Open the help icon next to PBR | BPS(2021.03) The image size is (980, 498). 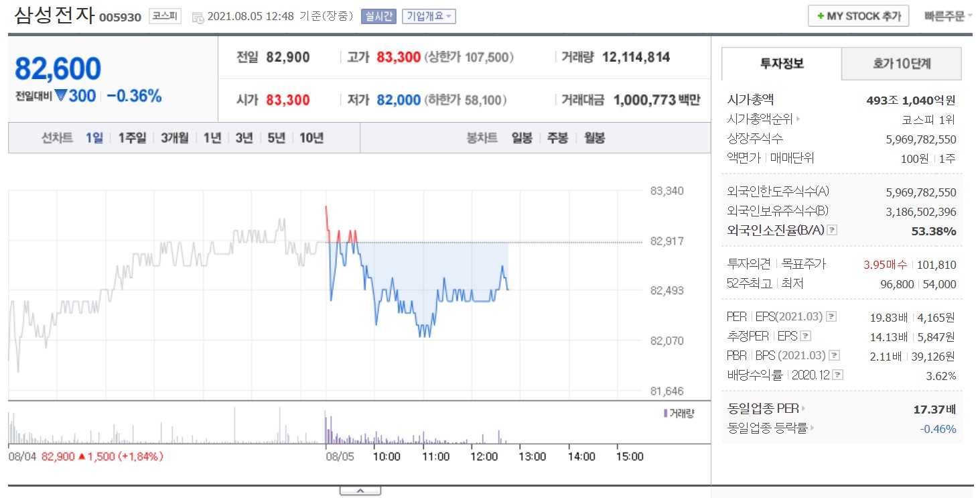click(x=834, y=356)
